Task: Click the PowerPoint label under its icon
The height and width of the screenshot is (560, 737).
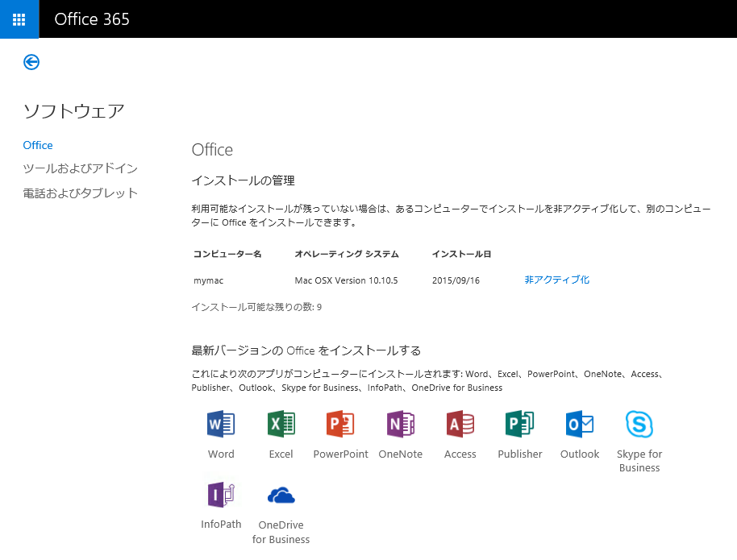Action: pyautogui.click(x=341, y=454)
